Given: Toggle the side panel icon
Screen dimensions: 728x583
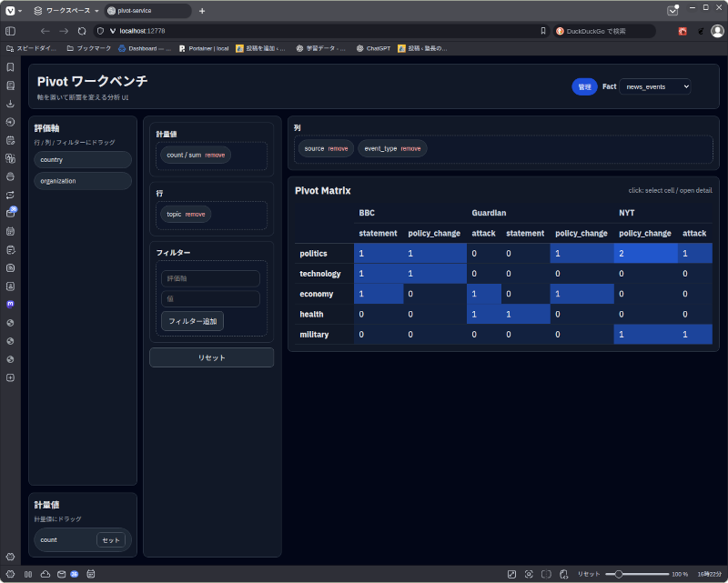Looking at the screenshot, I should tap(10, 31).
